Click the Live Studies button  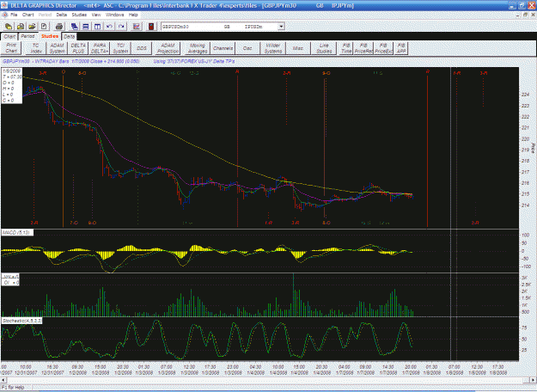324,48
